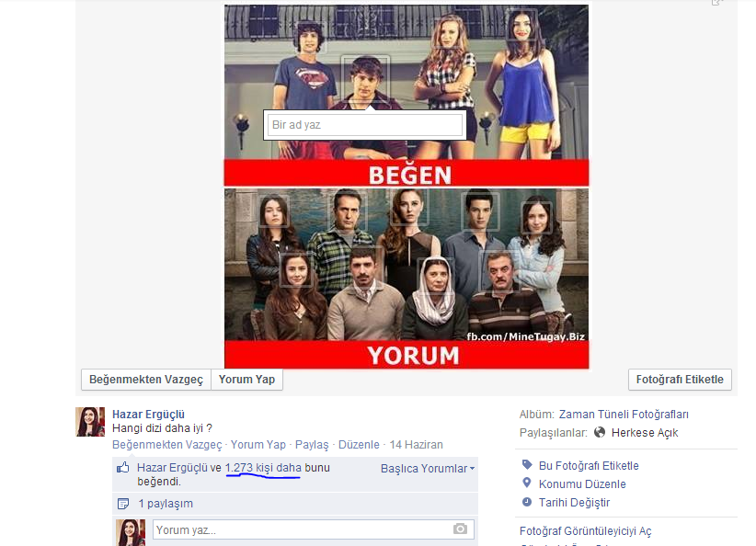Click the clock icon beside Tarihi Değiştir
The height and width of the screenshot is (546, 756).
point(527,502)
